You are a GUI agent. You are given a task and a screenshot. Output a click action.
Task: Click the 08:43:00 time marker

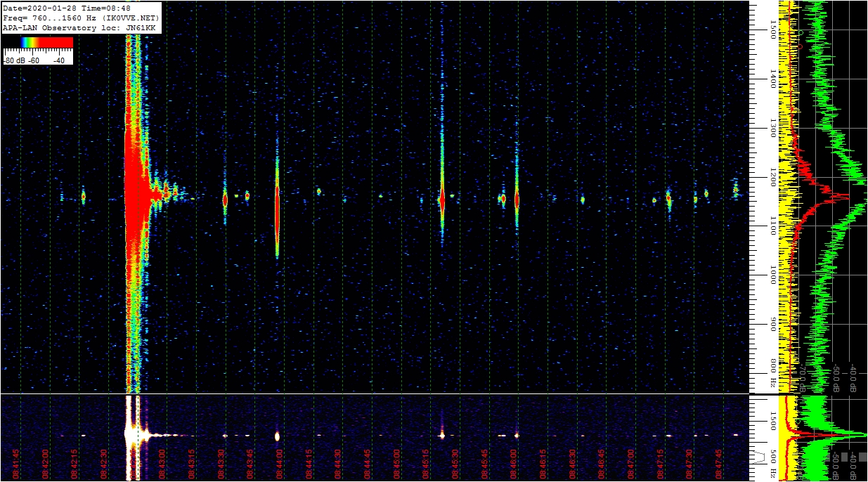(162, 464)
